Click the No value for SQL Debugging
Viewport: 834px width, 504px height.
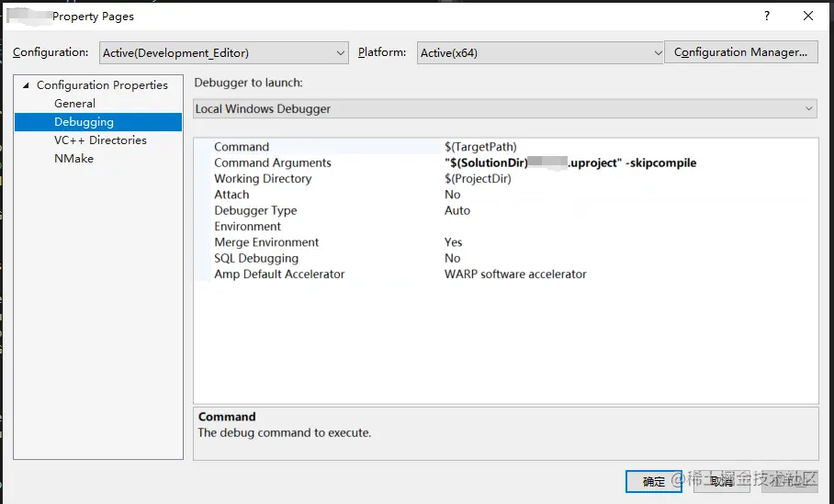452,258
